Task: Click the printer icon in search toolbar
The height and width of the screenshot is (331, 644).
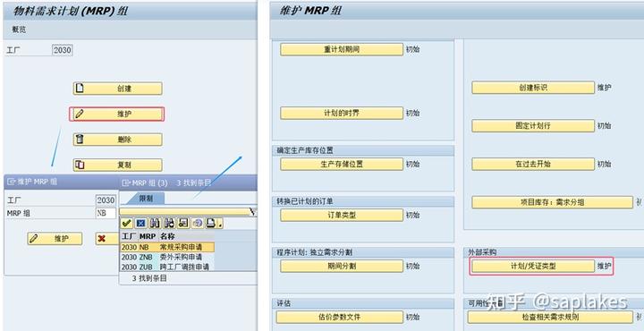Action: tap(211, 223)
